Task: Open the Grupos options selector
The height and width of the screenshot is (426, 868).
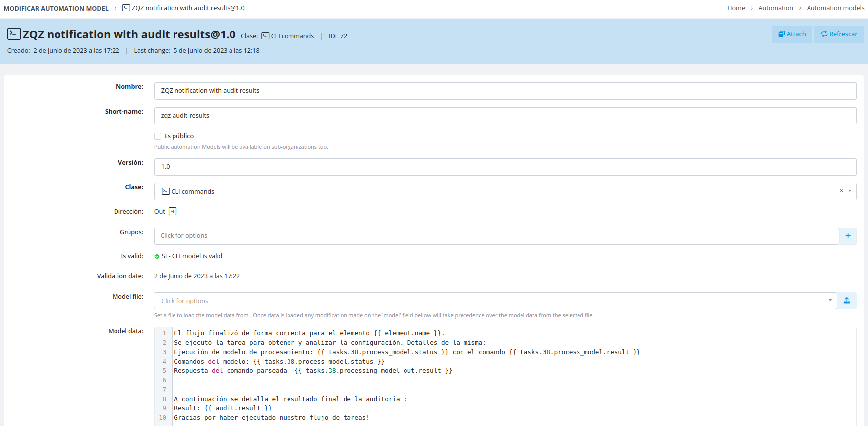Action: coord(496,236)
